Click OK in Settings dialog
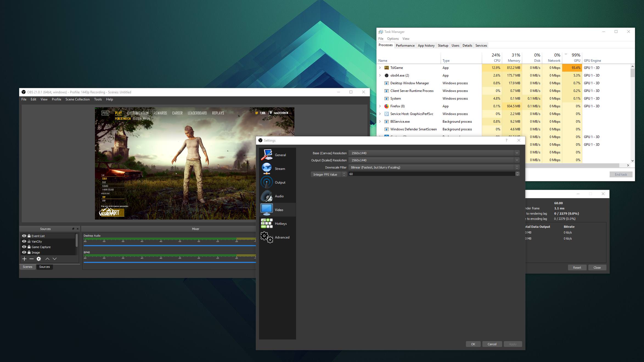Image resolution: width=644 pixels, height=362 pixels. 473,344
